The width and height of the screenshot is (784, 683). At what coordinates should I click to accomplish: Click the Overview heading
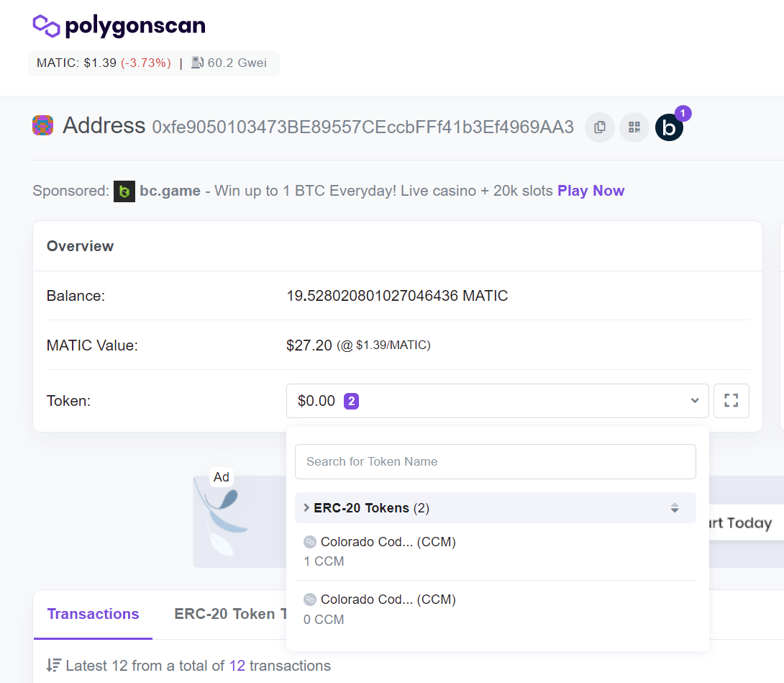click(80, 246)
